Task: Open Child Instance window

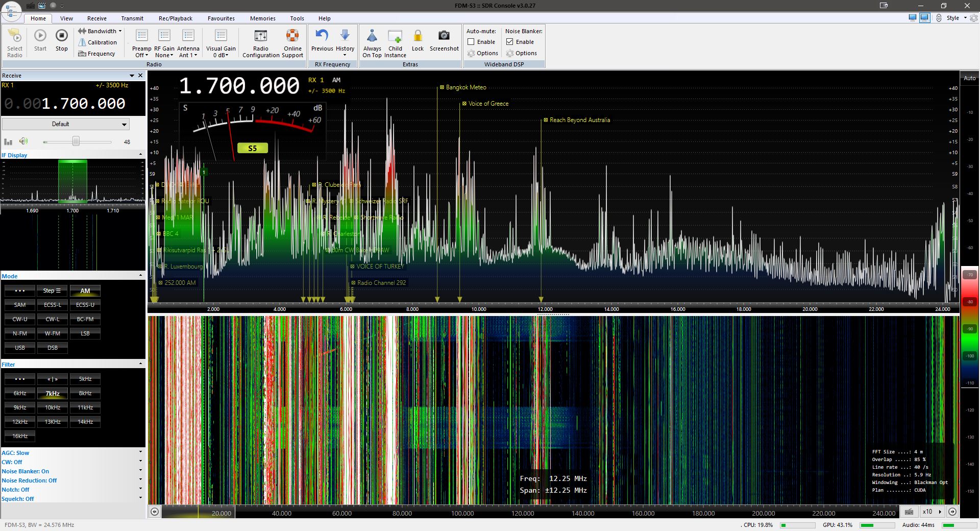Action: 395,36
